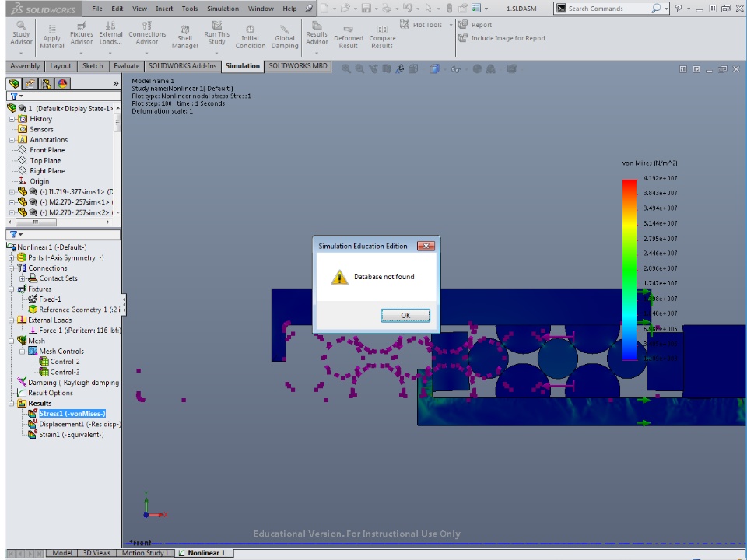Collapse the External Loads node
Viewport: 747px width, 560px height.
click(x=12, y=320)
